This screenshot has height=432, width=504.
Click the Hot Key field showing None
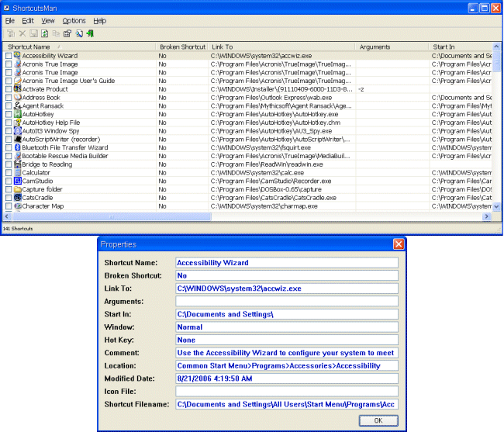coord(287,340)
